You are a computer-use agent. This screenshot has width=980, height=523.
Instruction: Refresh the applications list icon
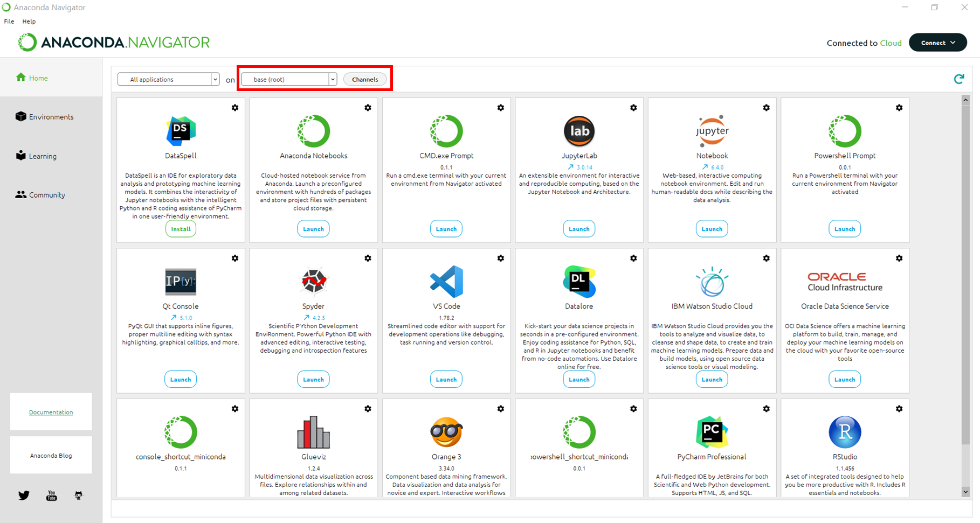click(x=959, y=79)
